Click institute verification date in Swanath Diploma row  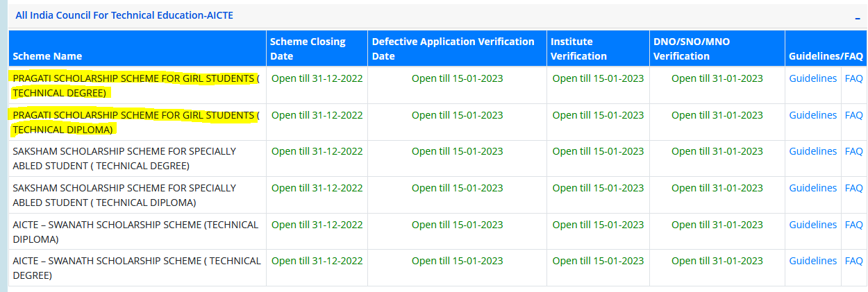(598, 225)
